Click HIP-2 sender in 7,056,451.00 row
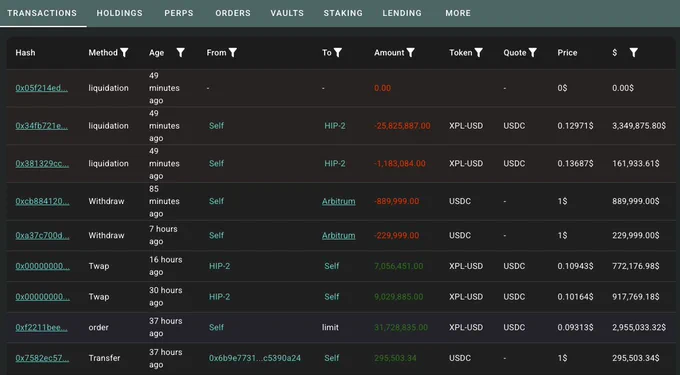Image resolution: width=680 pixels, height=375 pixels. [x=219, y=266]
